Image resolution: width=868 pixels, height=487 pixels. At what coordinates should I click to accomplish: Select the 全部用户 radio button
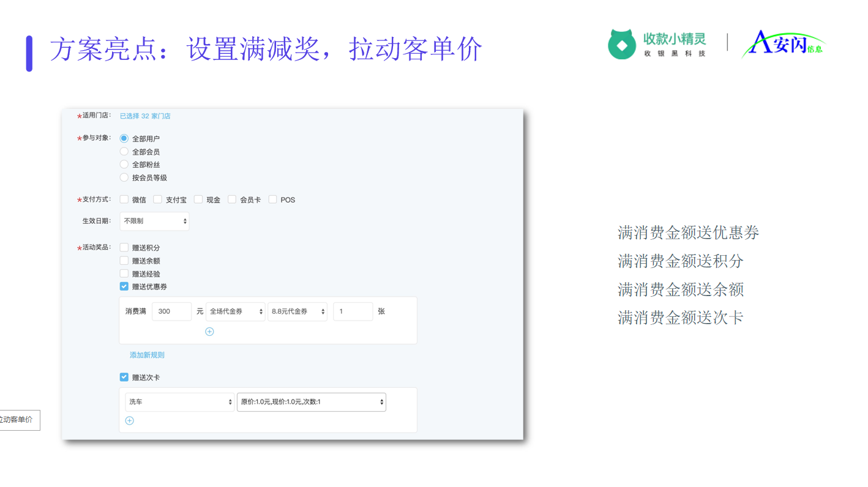coord(124,138)
